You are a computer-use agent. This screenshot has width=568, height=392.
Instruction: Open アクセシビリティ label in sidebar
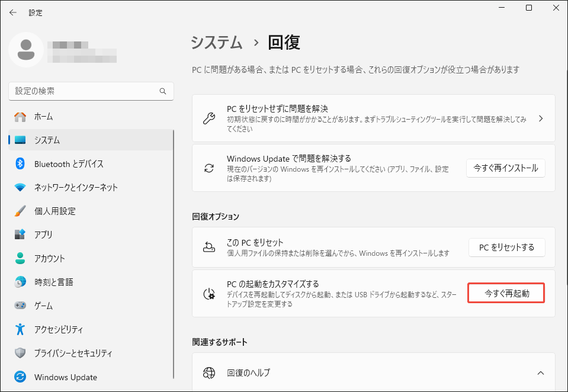coord(59,329)
